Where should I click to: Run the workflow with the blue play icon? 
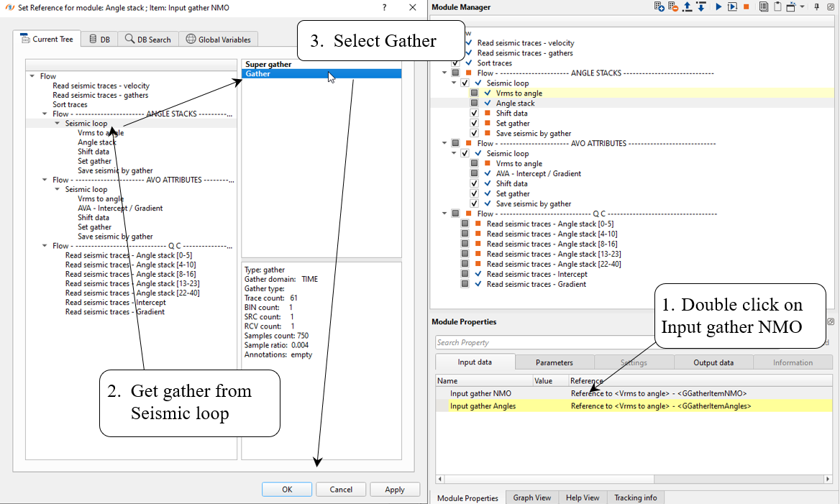pos(718,7)
